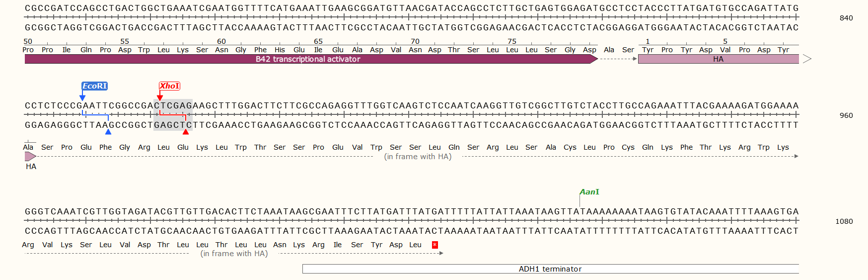Click the bottom row "(in frame with HA)" label
This screenshot has width=868, height=280.
(x=234, y=254)
